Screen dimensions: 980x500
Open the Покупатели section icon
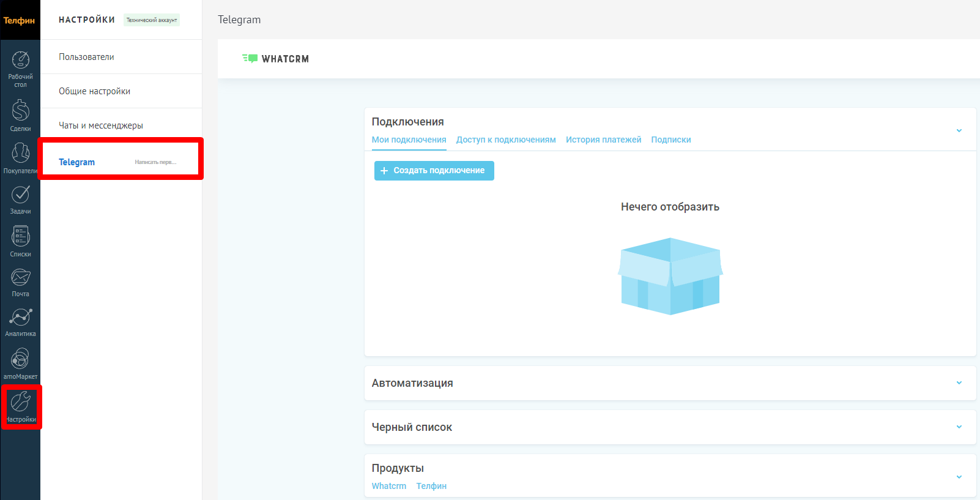pos(20,154)
